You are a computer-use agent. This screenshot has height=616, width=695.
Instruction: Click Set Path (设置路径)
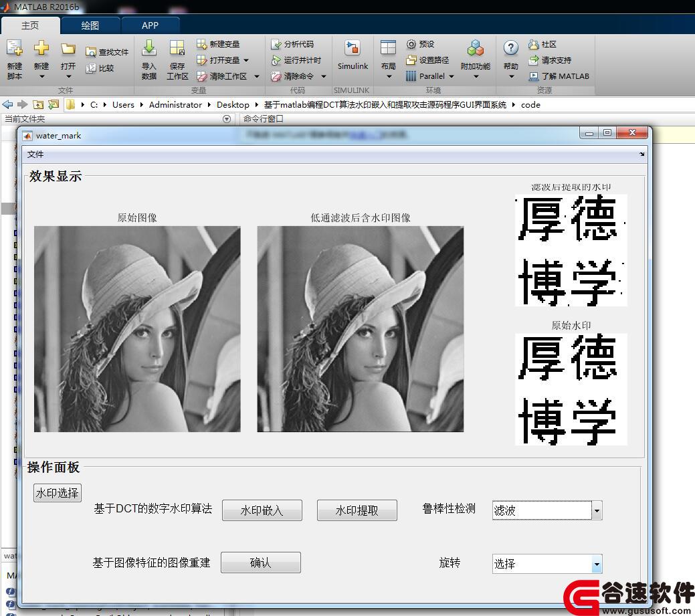tap(427, 60)
